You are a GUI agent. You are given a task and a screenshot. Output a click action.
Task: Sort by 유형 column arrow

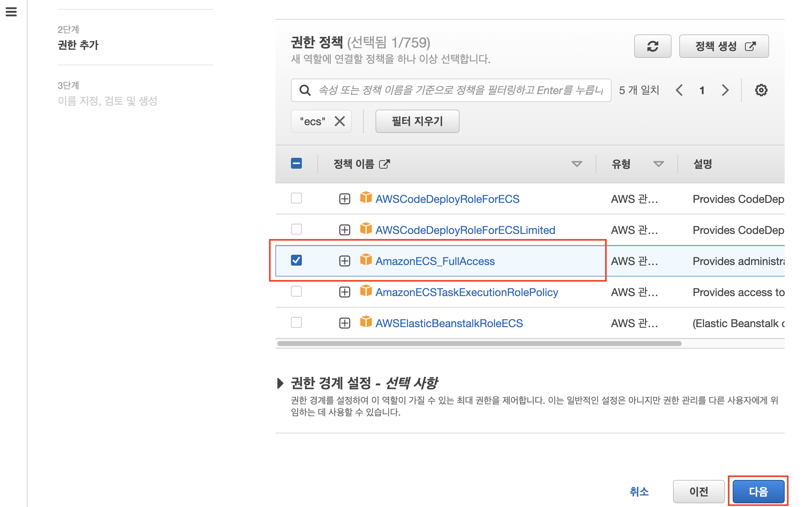point(658,164)
